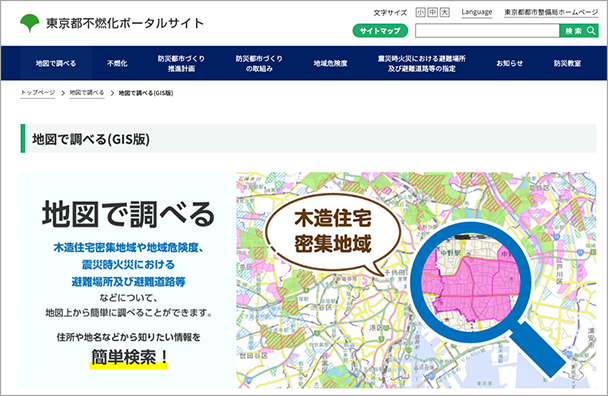608x396 pixels.
Task: Focus the site search text field
Action: click(487, 31)
